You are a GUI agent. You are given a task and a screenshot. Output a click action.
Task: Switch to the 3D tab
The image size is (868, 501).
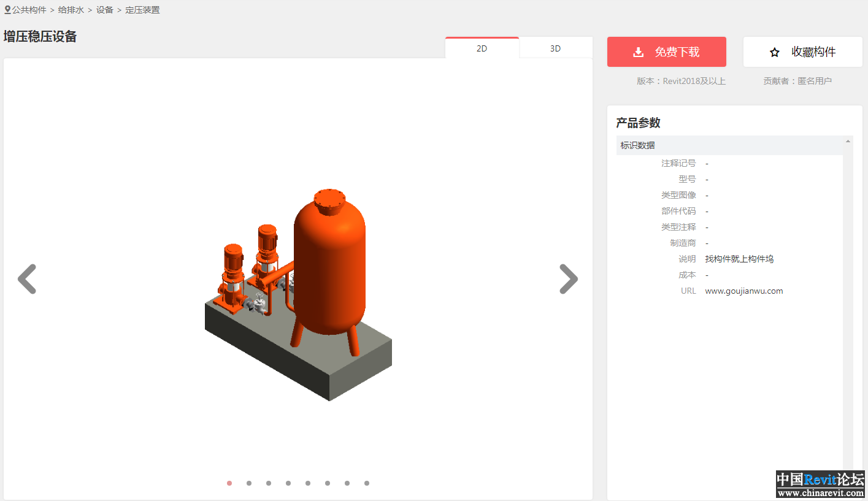pos(555,48)
